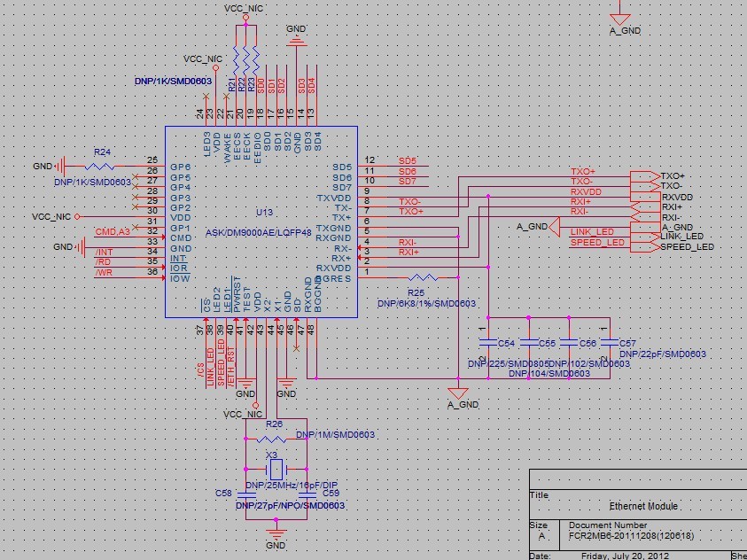The height and width of the screenshot is (560, 747).
Task: Select the C56 capacitor symbol
Action: (569, 342)
